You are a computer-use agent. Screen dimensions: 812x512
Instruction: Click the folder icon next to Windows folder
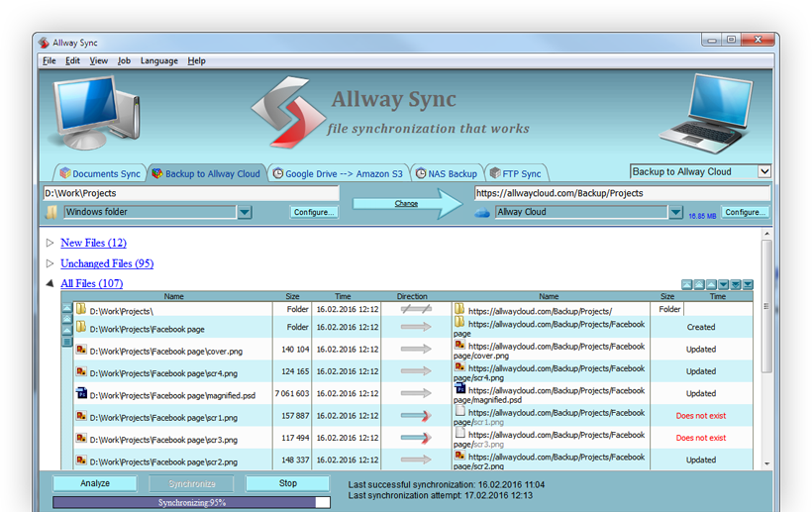(51, 212)
